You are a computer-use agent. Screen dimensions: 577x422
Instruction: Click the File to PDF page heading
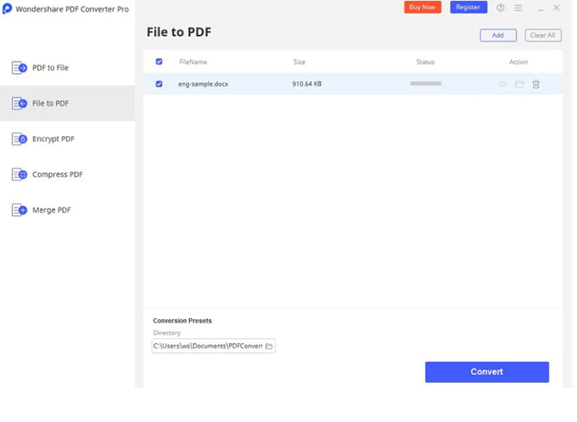(179, 32)
